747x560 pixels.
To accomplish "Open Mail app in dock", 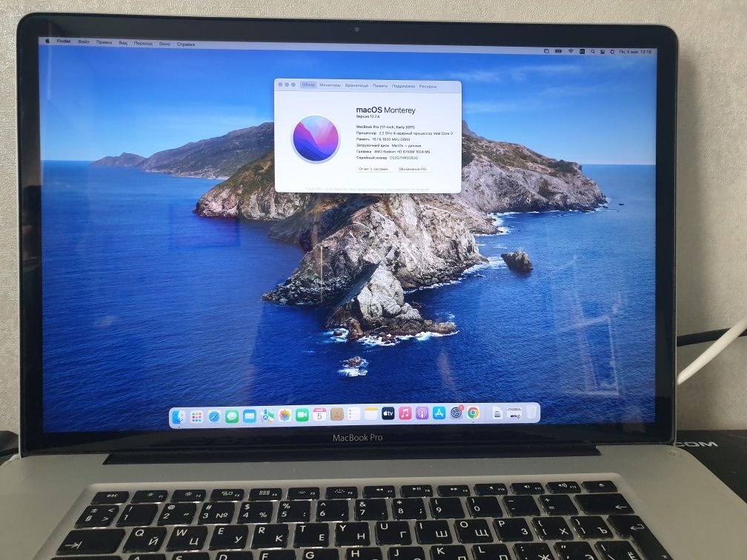I will (249, 416).
